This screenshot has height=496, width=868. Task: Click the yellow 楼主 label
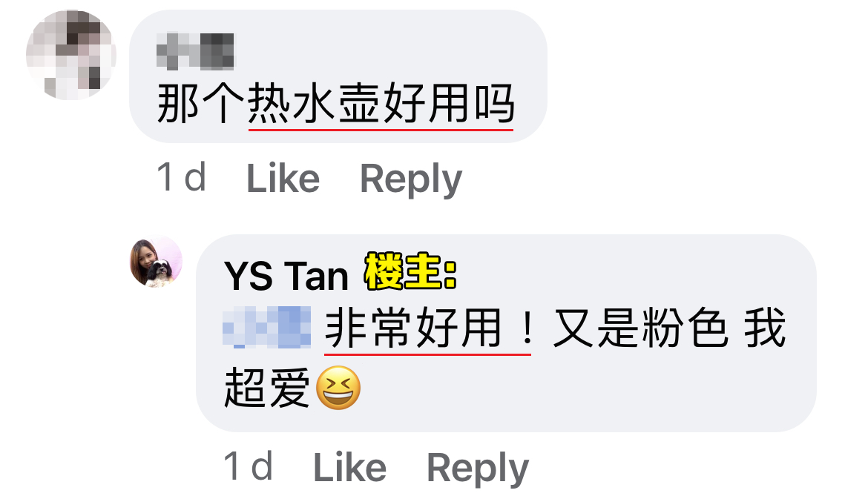(411, 271)
